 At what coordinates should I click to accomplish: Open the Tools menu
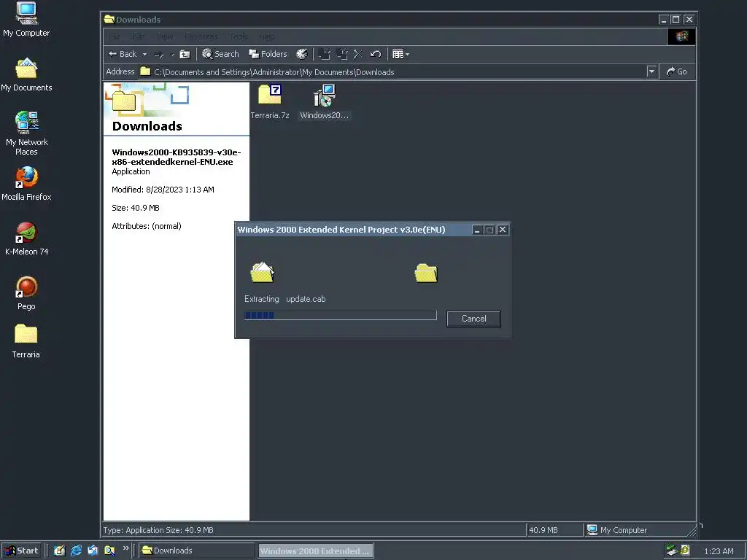pyautogui.click(x=239, y=36)
